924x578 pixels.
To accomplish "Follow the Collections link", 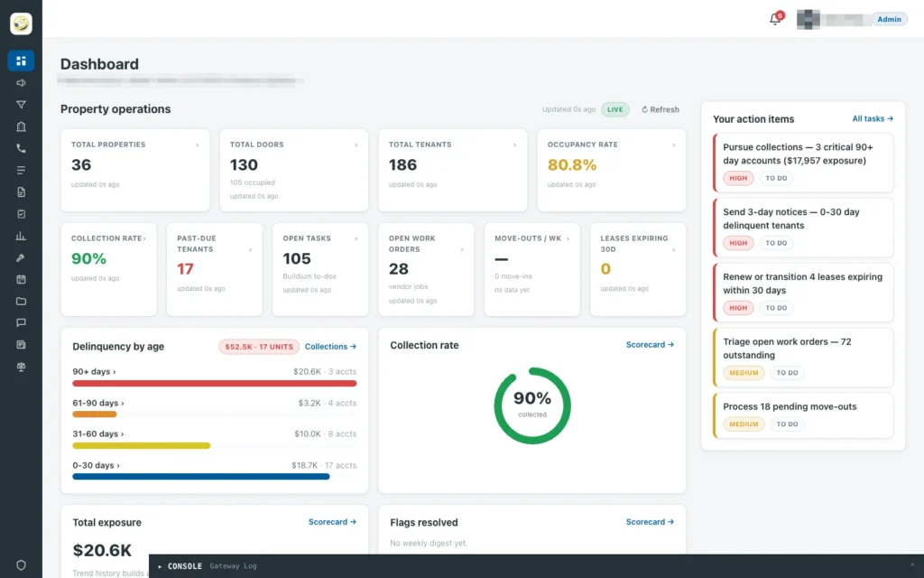I will [330, 347].
